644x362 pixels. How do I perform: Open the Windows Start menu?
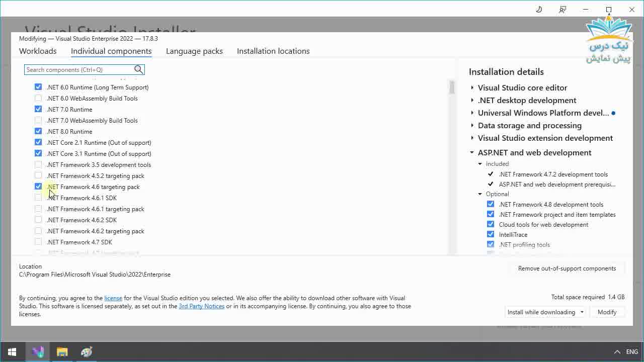(12, 351)
